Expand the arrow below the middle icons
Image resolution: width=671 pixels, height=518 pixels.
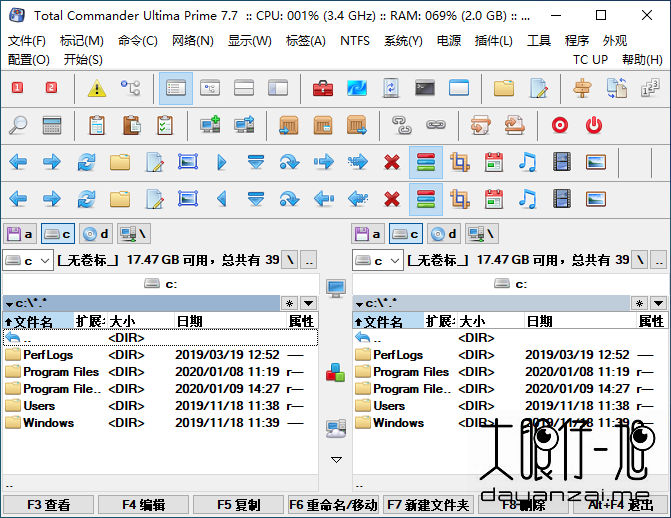[x=336, y=460]
